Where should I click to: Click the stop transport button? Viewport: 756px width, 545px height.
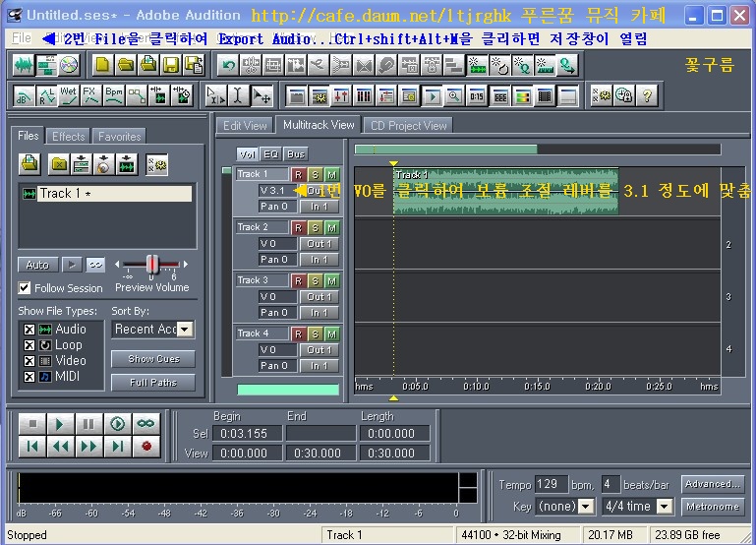pyautogui.click(x=32, y=424)
